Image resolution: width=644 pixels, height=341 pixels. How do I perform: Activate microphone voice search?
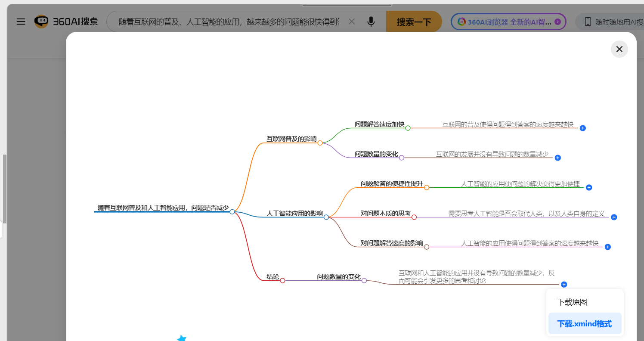click(371, 22)
